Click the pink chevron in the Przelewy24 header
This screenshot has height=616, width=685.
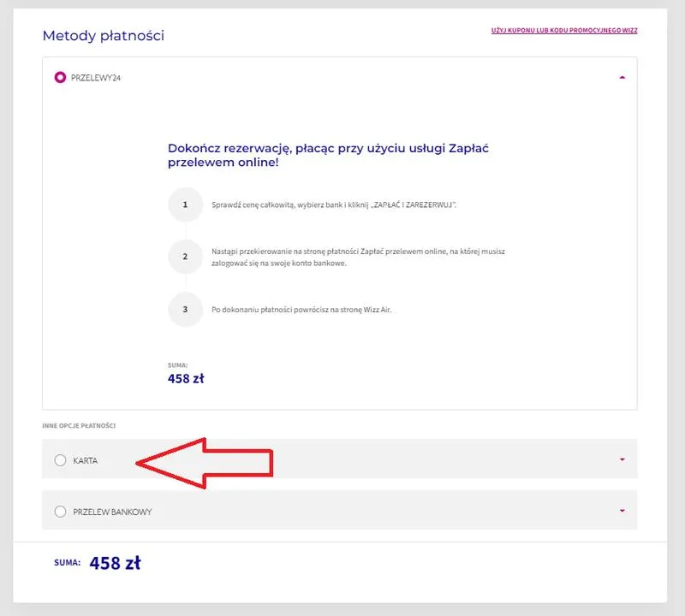pyautogui.click(x=624, y=77)
